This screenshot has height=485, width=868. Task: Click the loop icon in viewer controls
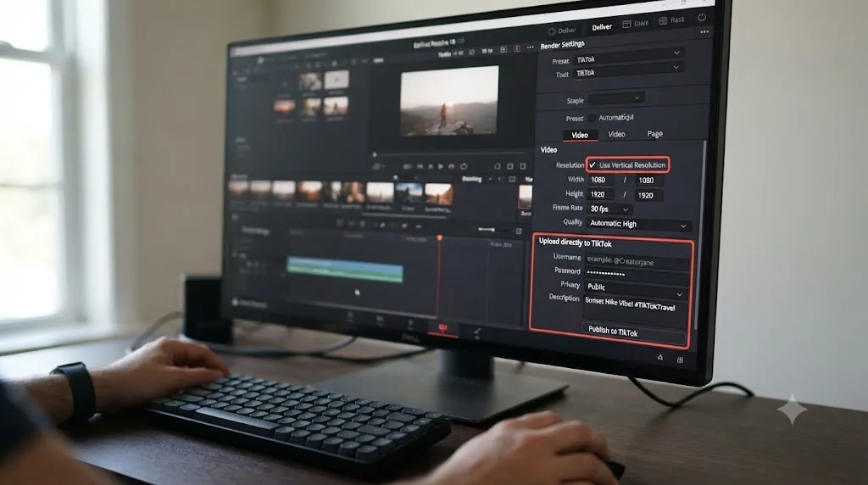pyautogui.click(x=464, y=166)
